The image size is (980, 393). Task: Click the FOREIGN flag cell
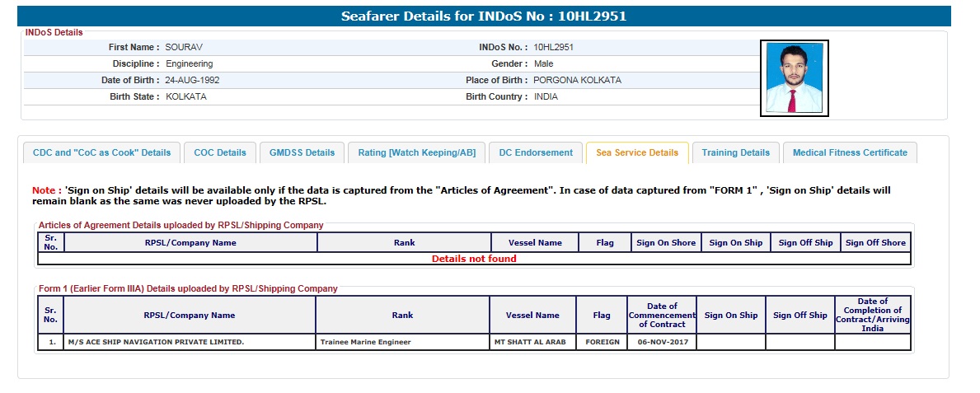pyautogui.click(x=602, y=342)
